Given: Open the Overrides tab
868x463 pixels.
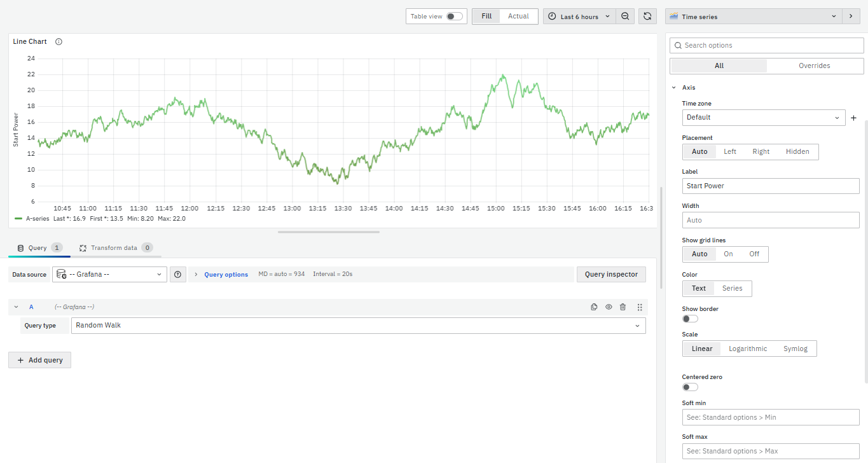Looking at the screenshot, I should click(814, 66).
